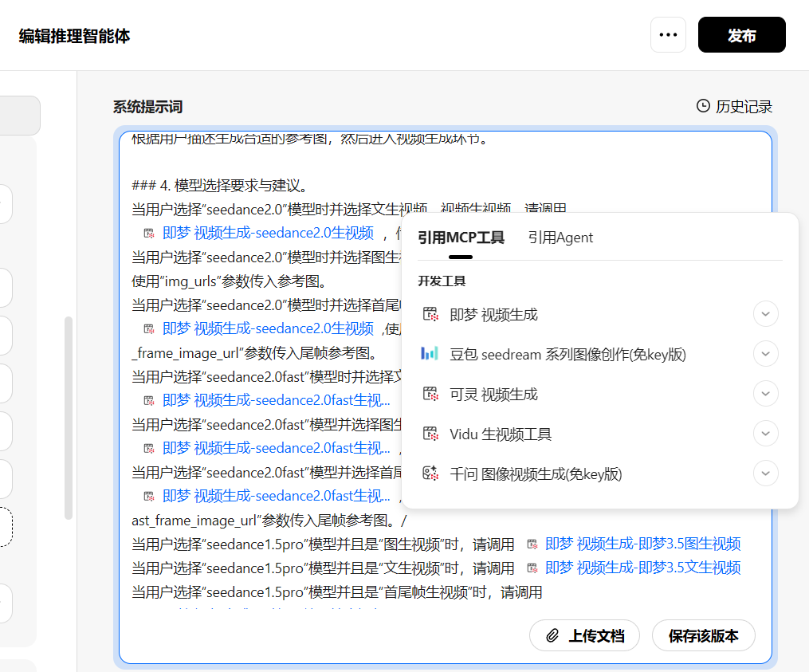Viewport: 809px width, 672px height.
Task: Select the 即梦 视频生成 tool
Action: (600, 314)
